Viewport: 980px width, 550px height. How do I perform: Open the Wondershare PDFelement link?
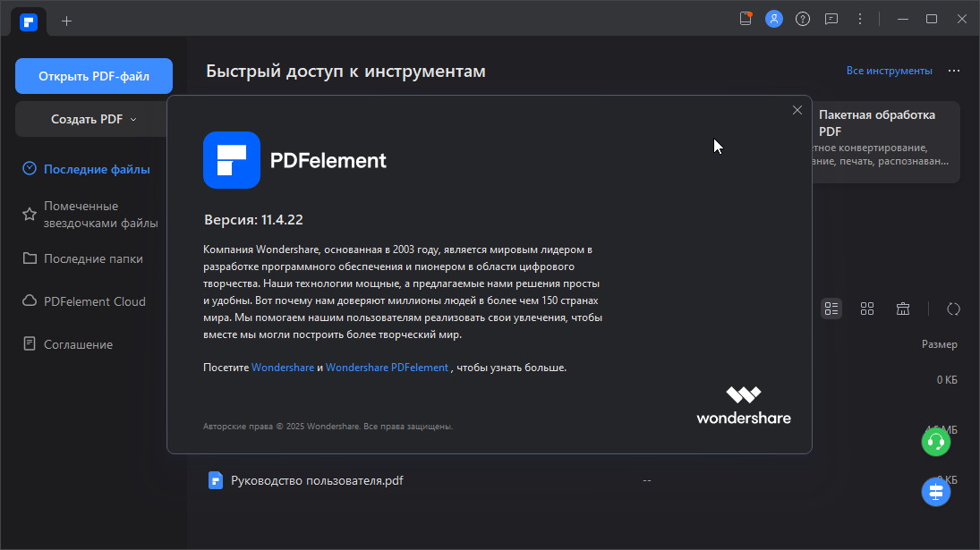(387, 368)
